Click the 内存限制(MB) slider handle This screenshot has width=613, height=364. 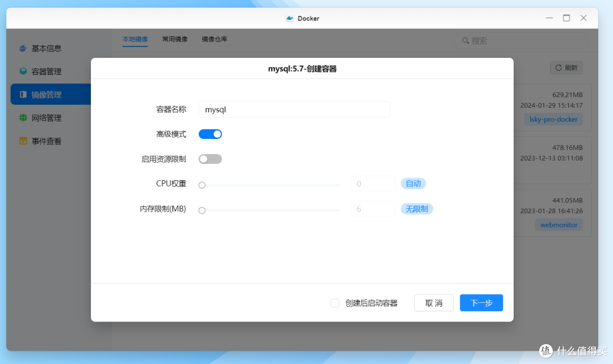tap(201, 210)
